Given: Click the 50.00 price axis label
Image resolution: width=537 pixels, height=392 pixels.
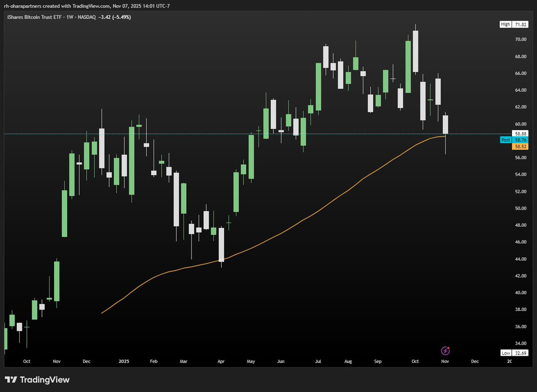Looking at the screenshot, I should pos(520,208).
